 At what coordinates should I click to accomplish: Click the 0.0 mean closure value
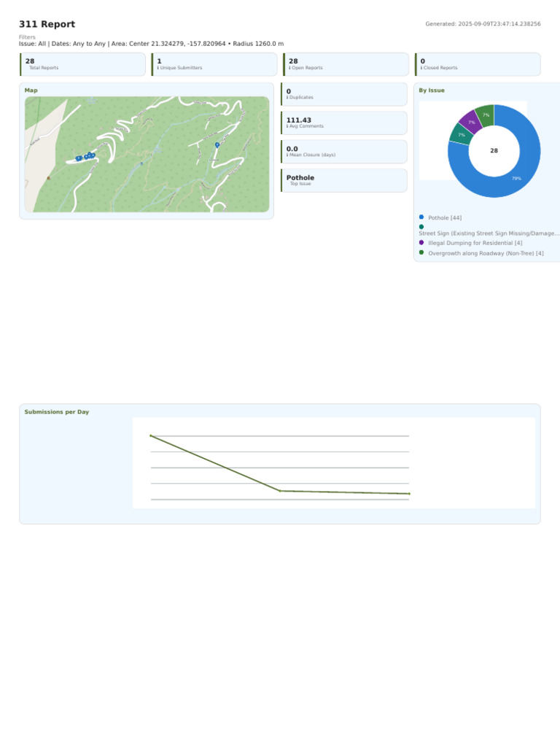coord(292,149)
